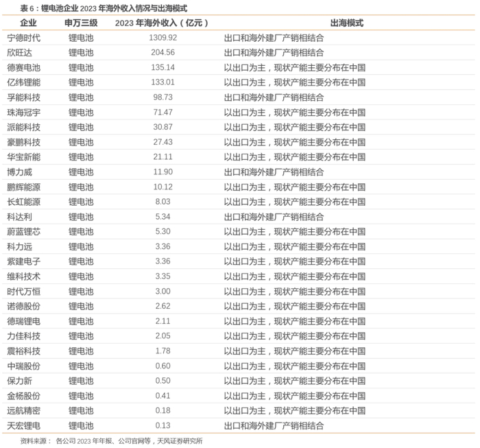This screenshot has height=448, width=480.
Task: Click the revenue value 0.13
Action: (163, 425)
